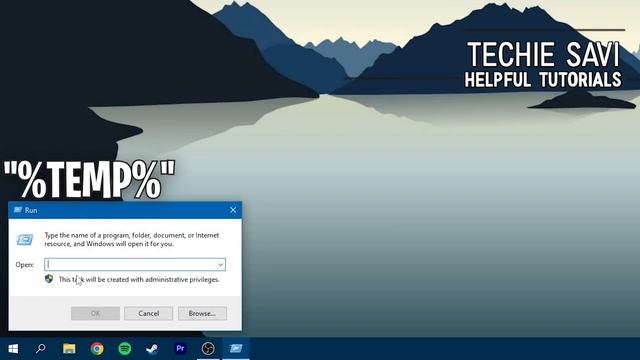Open taskbar search magnifier
This screenshot has height=360, width=640.
pyautogui.click(x=41, y=349)
